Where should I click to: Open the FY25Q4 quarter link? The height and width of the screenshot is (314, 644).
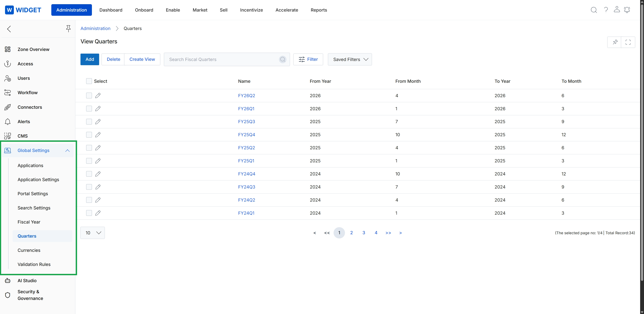[247, 135]
